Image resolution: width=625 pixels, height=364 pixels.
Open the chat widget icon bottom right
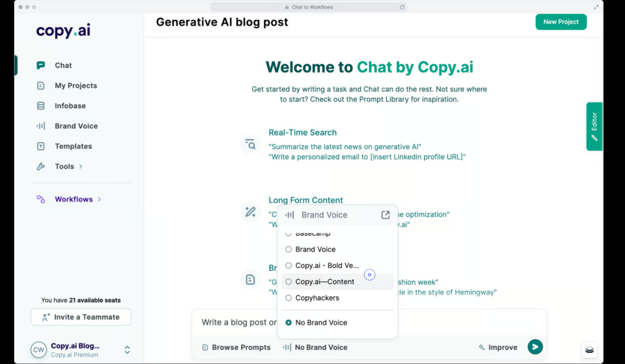click(x=590, y=349)
